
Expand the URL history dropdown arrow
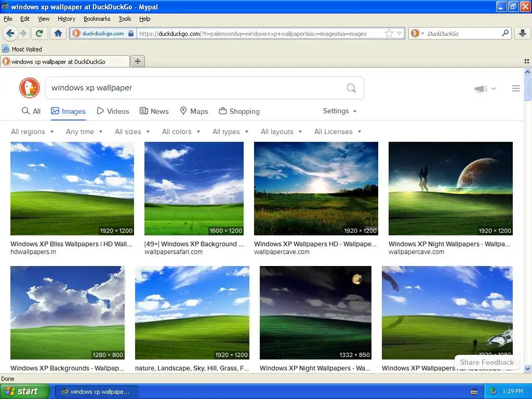point(400,33)
